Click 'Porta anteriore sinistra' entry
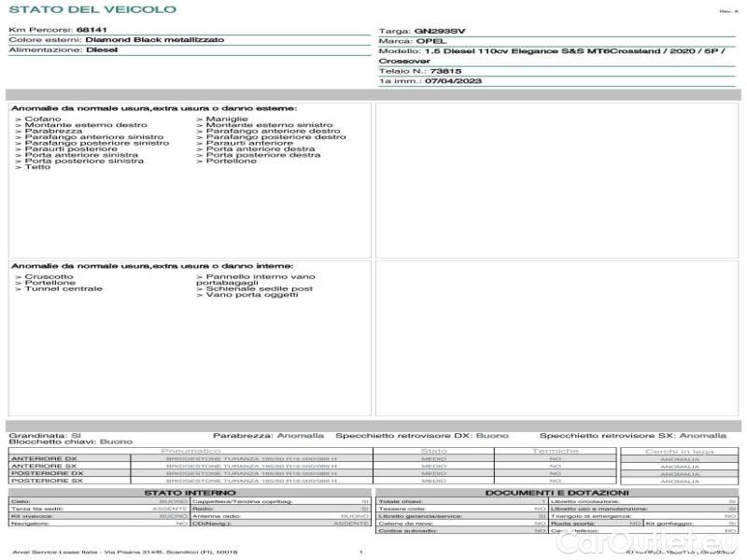Viewport: 747px width, 560px height. point(81,155)
